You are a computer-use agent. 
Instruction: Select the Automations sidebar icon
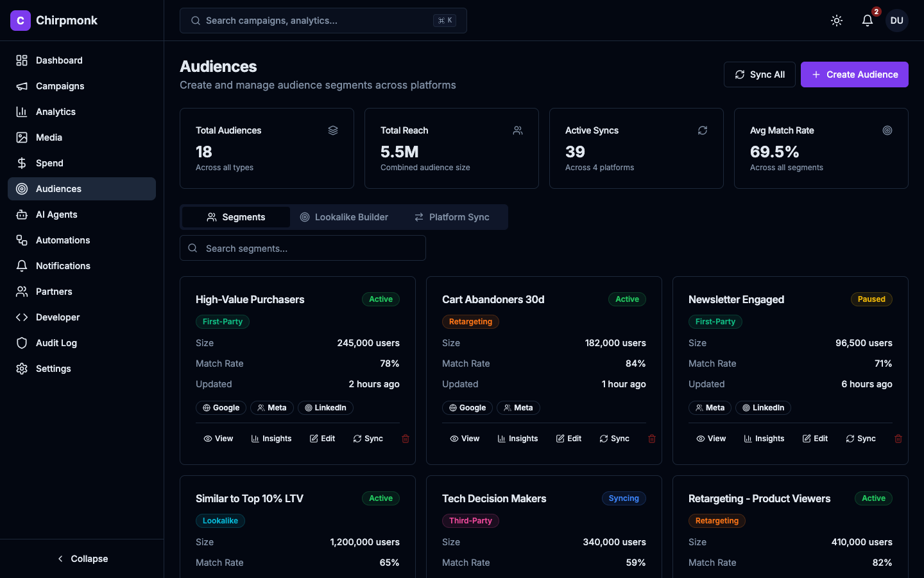point(21,240)
